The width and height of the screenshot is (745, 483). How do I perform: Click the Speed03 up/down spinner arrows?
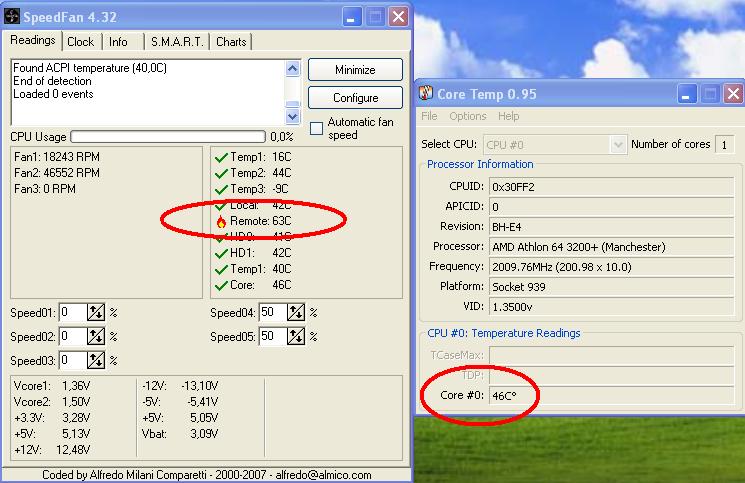coord(96,360)
